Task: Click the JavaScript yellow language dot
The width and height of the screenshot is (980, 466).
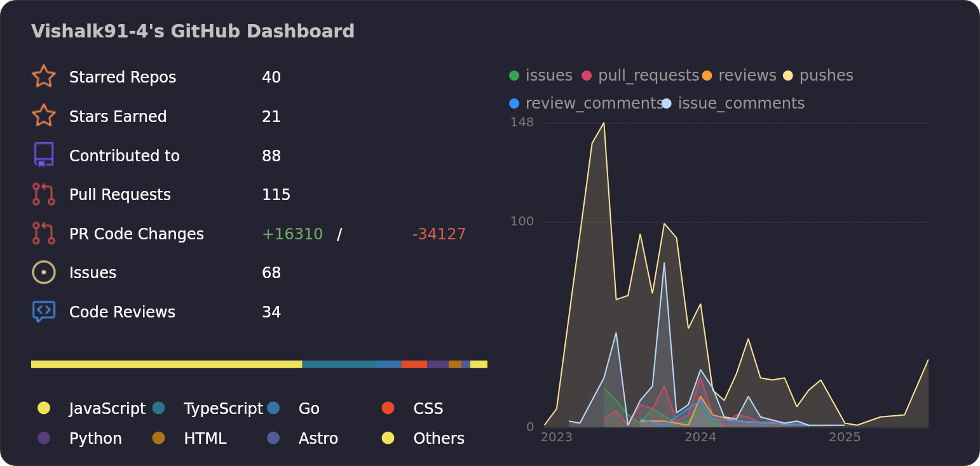Action: click(44, 408)
